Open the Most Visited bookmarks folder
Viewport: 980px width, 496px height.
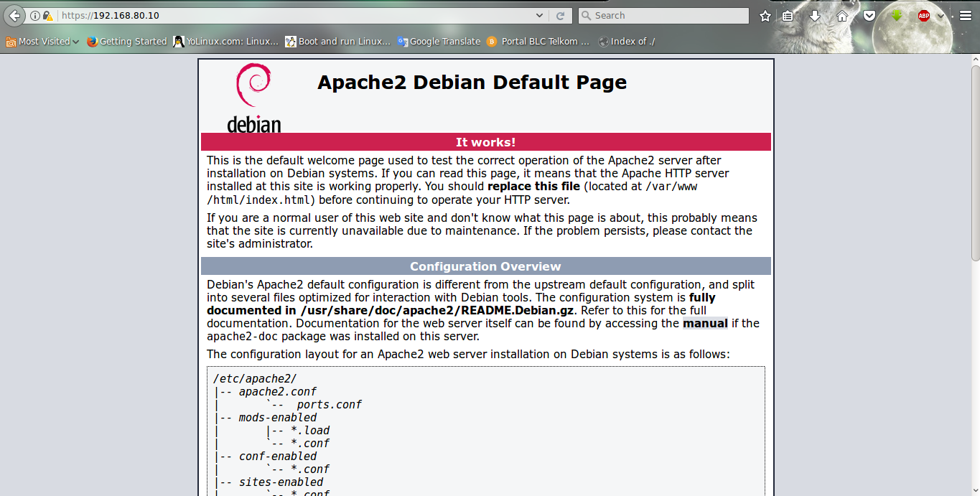coord(42,41)
